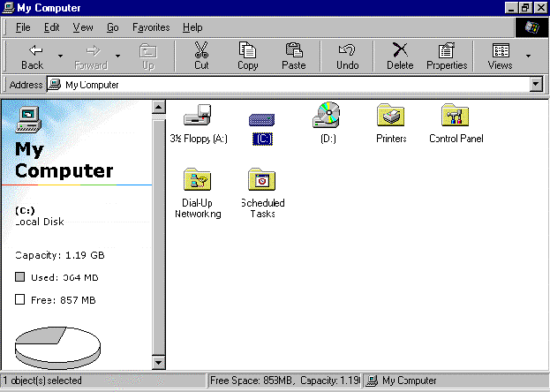Open the Control Panel folder icon
This screenshot has height=392, width=550.
(456, 117)
